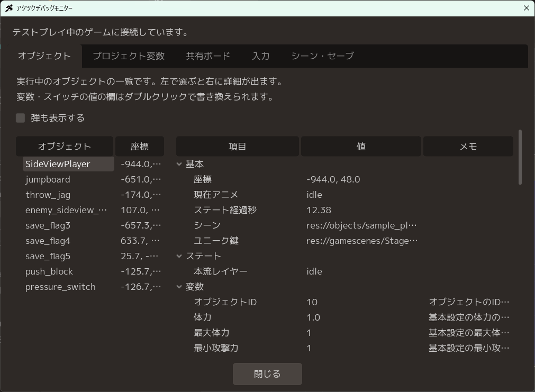
Task: Collapse the ステート section
Action: pyautogui.click(x=179, y=256)
